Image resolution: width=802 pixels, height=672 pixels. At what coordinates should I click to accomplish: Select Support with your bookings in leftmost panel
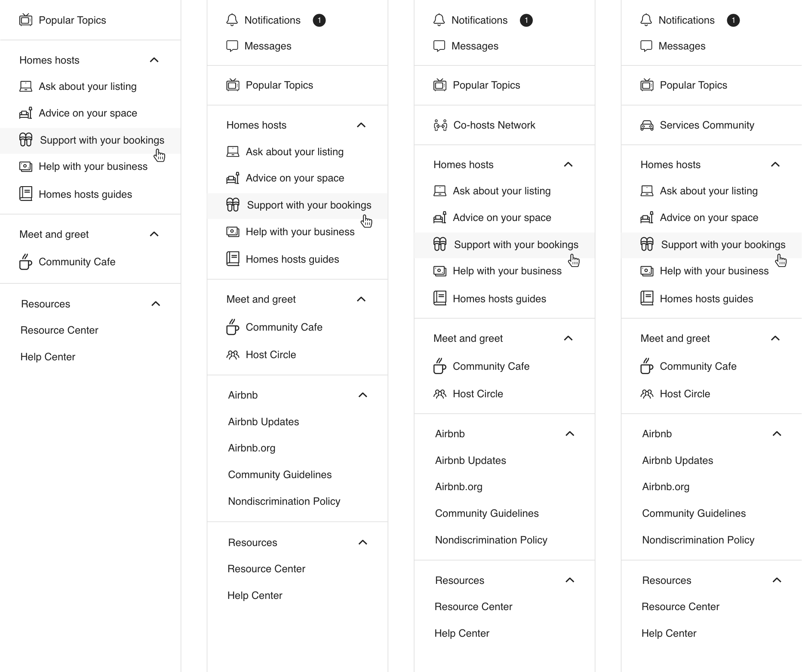click(102, 140)
